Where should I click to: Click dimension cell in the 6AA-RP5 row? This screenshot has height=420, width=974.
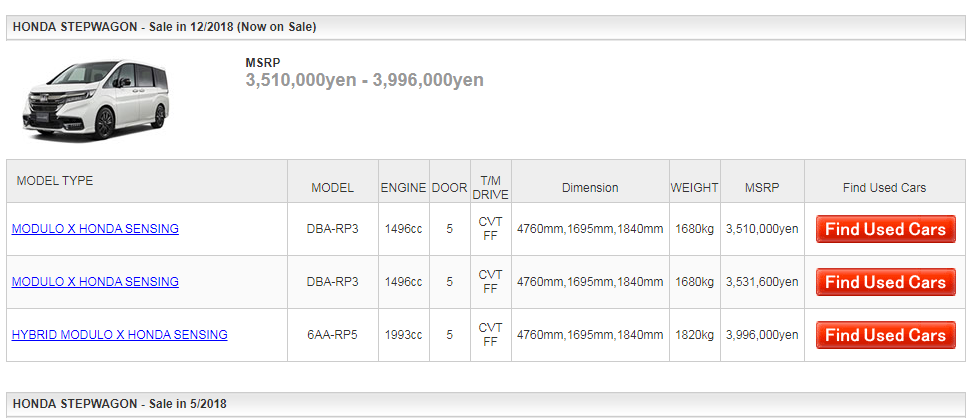tap(590, 335)
